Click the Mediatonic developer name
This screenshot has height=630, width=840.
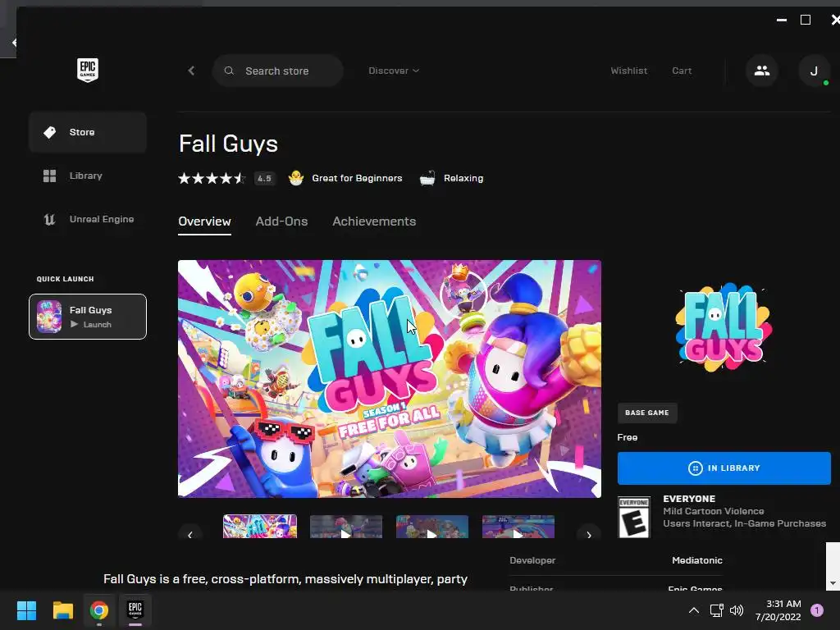coord(697,560)
